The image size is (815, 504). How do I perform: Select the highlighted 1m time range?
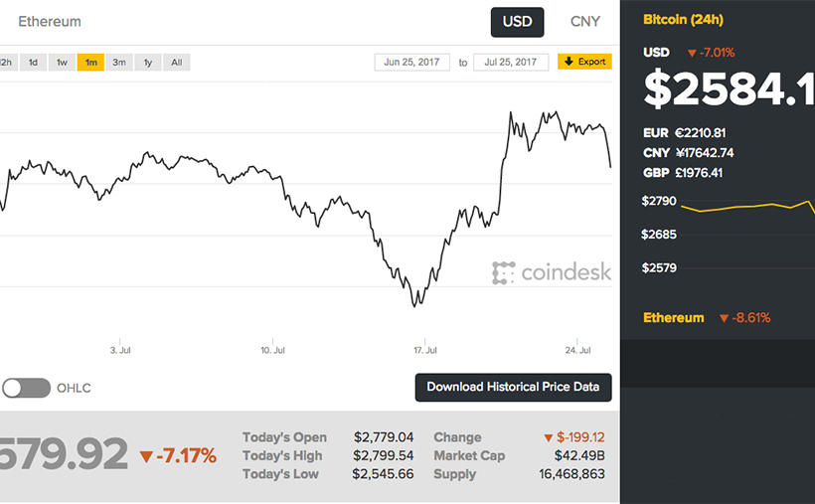click(x=90, y=62)
